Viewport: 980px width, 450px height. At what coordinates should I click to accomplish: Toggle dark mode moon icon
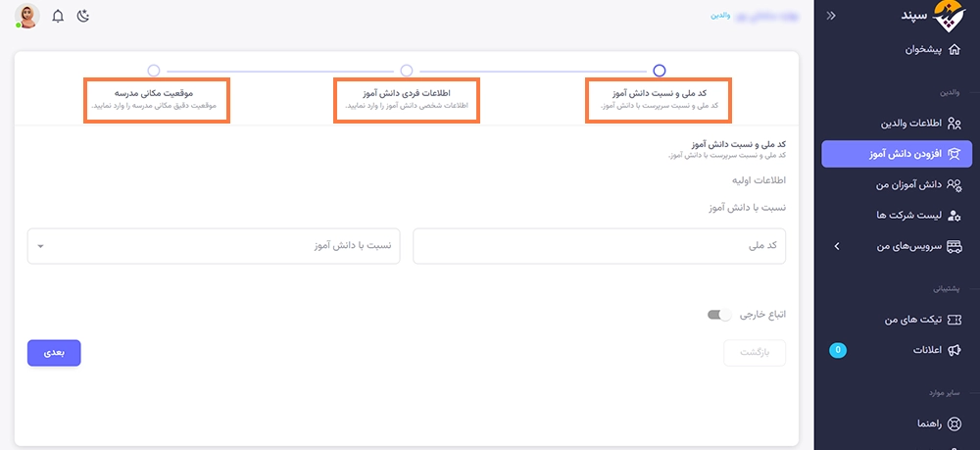[83, 16]
